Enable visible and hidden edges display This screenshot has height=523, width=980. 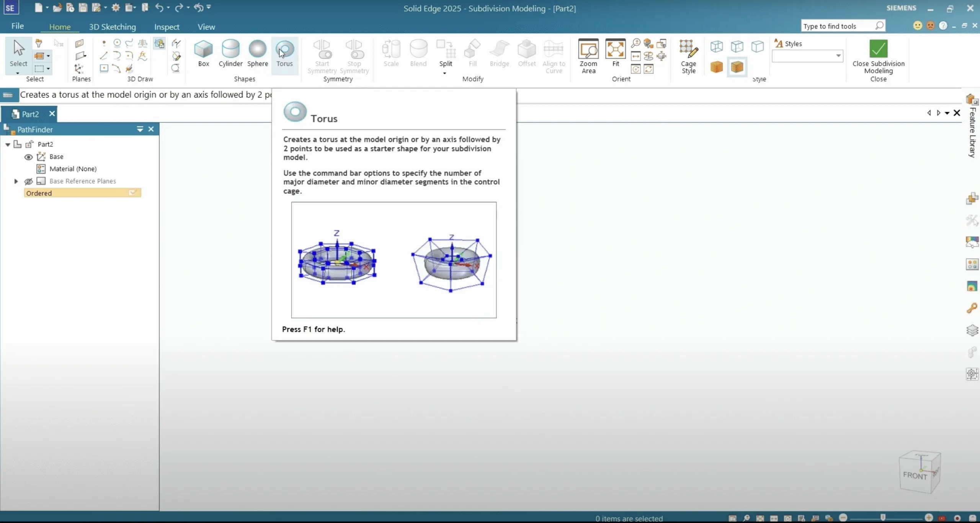point(737,47)
